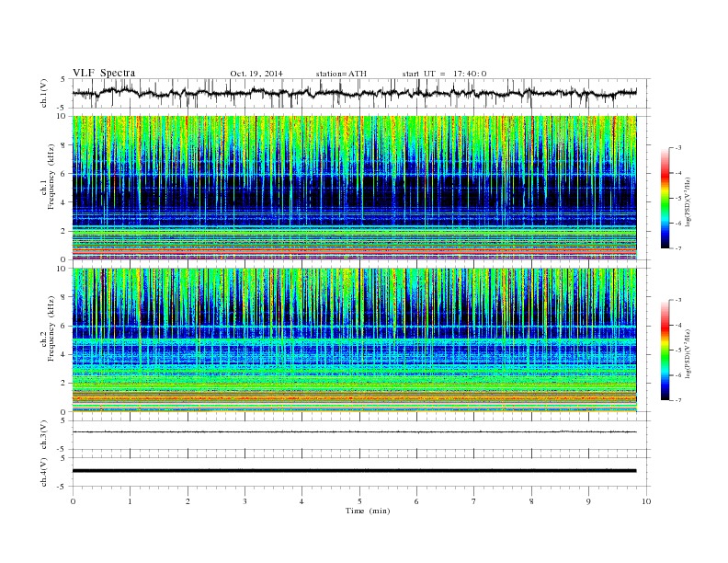This screenshot has width=728, height=563.
Task: Click the "3" tick on the time axis
Action: (245, 501)
